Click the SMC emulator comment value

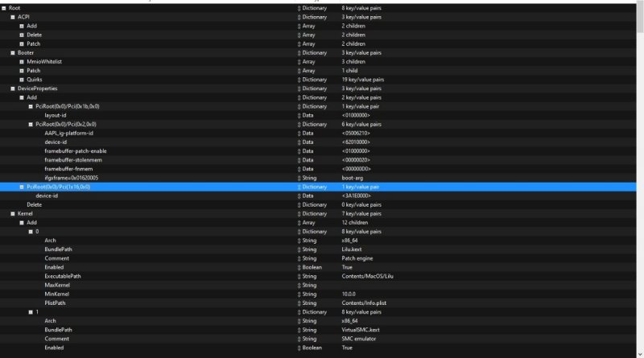358,339
